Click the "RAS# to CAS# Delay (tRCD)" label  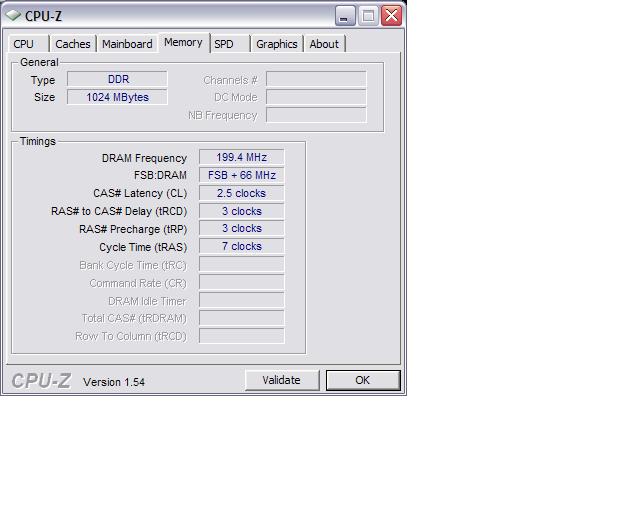click(119, 211)
